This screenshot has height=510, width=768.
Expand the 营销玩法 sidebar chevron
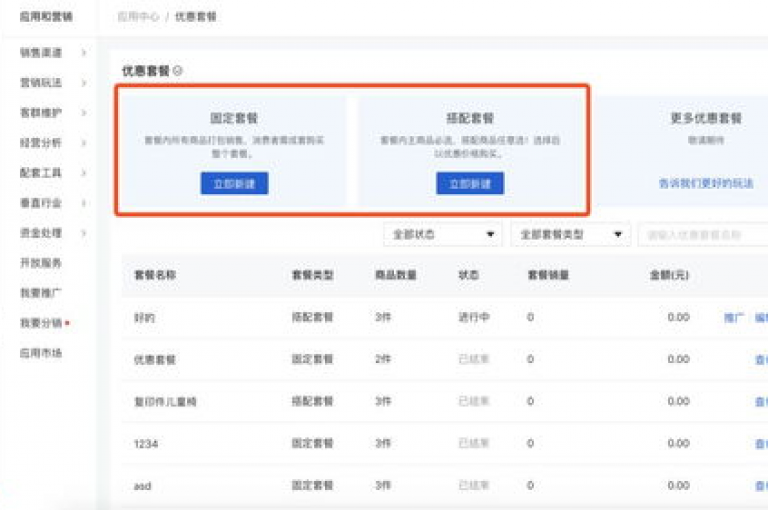[84, 83]
